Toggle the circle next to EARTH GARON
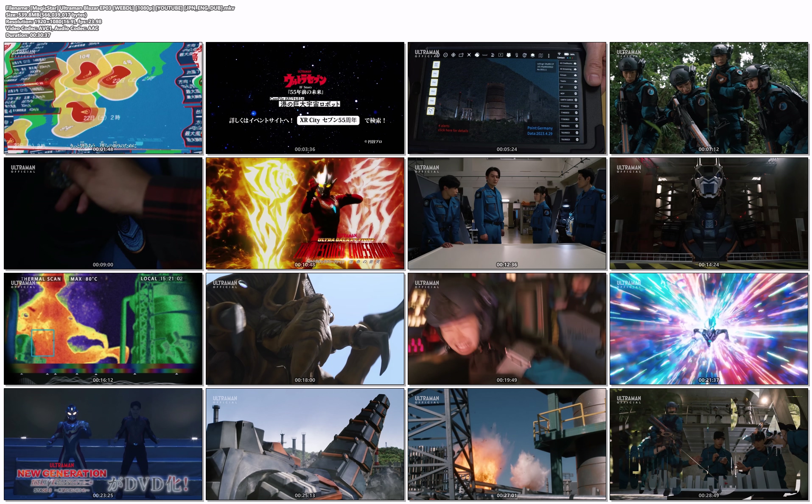 point(575,100)
